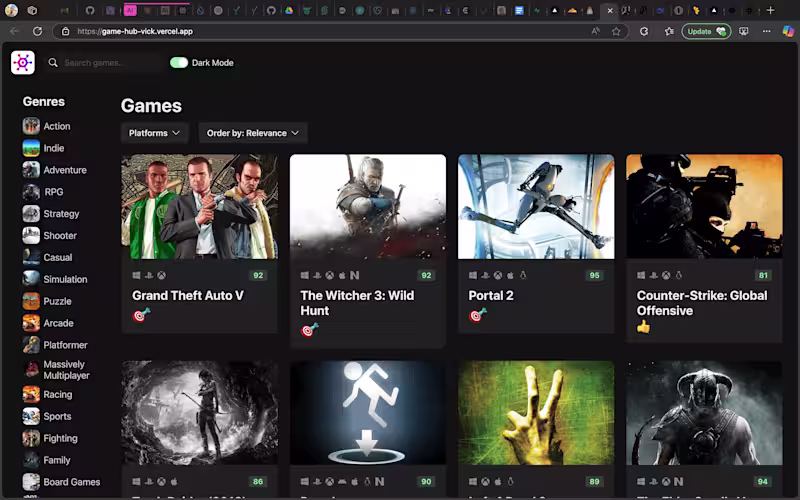Open The Witcher 3 cover image
The height and width of the screenshot is (500, 800).
point(368,207)
